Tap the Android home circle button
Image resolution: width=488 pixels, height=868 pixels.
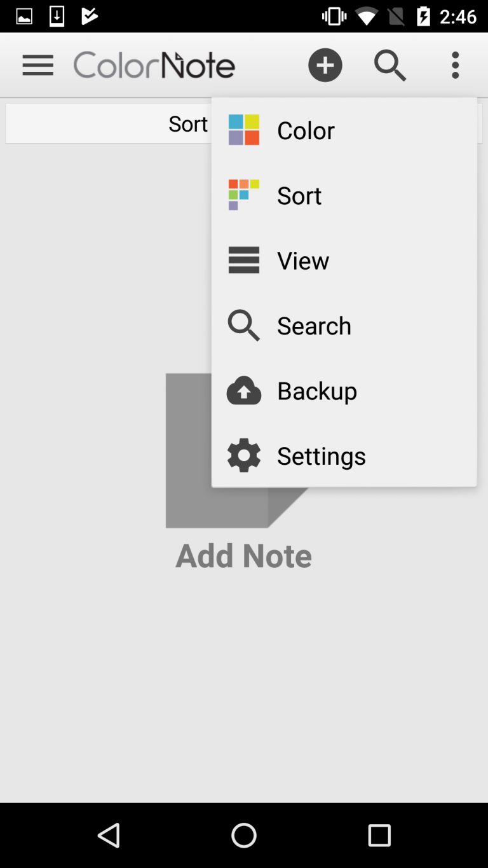[x=244, y=835]
